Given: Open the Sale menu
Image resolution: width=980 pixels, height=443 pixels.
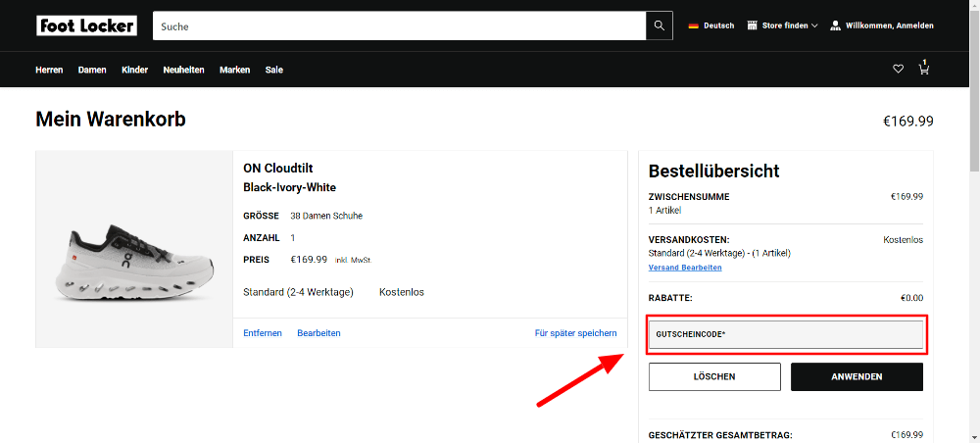Looking at the screenshot, I should pyautogui.click(x=273, y=70).
